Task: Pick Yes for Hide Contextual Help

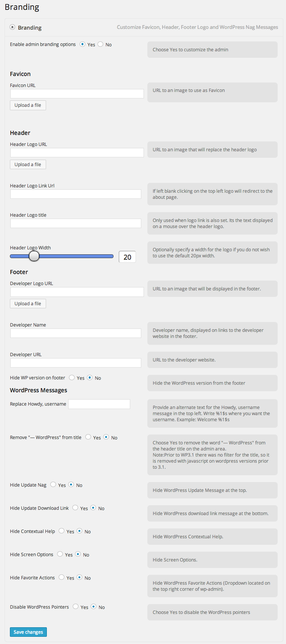Action: click(x=62, y=531)
